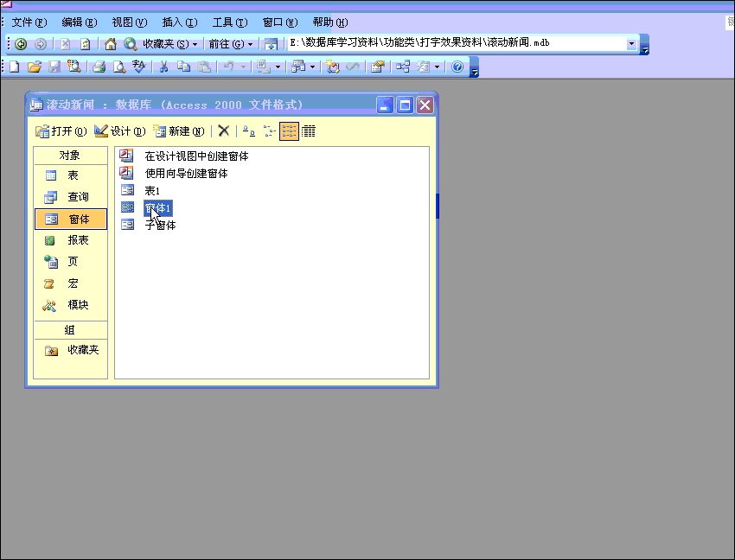Open the 编辑(E) menu
This screenshot has width=735, height=560.
pos(80,22)
